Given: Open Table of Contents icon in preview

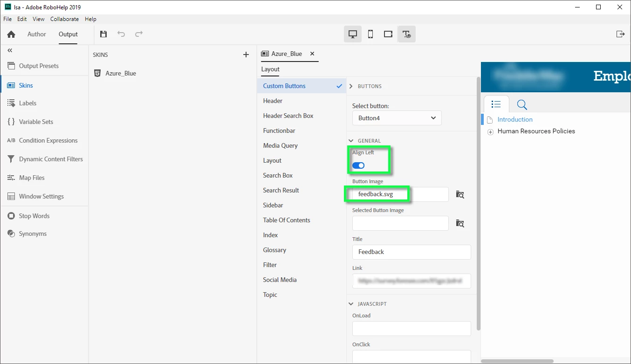Looking at the screenshot, I should [496, 104].
